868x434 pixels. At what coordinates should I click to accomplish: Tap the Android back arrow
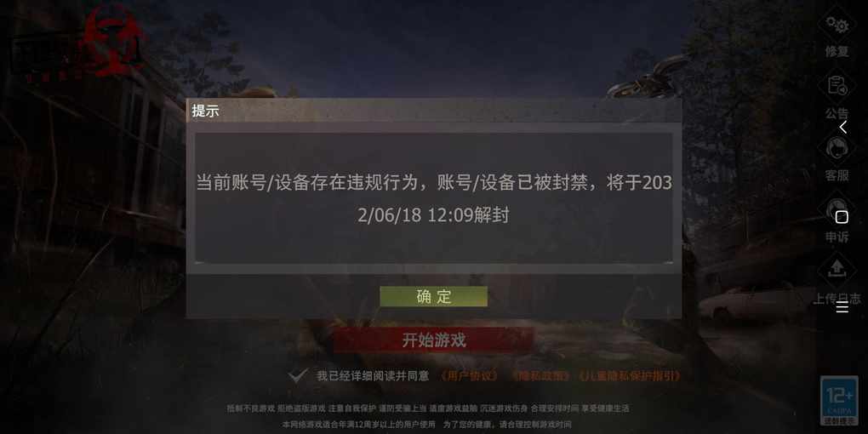[x=842, y=128]
